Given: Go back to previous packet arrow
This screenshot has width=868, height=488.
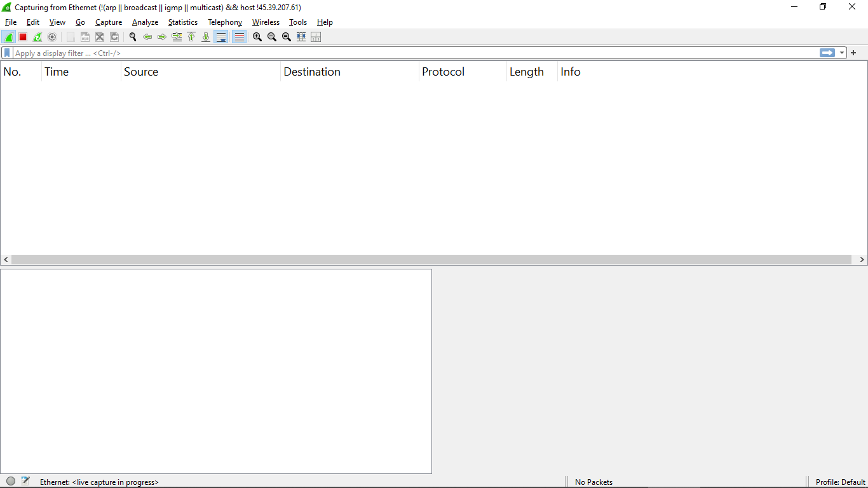Looking at the screenshot, I should click(147, 37).
